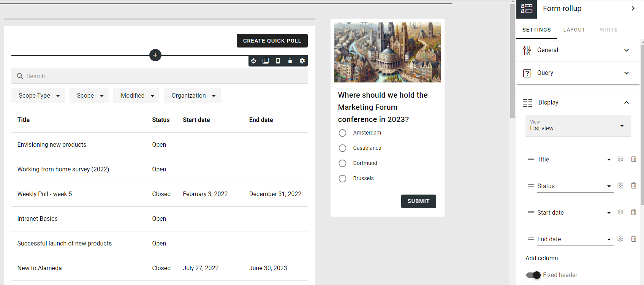Click the Status column header
Viewport: 644px width, 285px height.
coord(161,120)
